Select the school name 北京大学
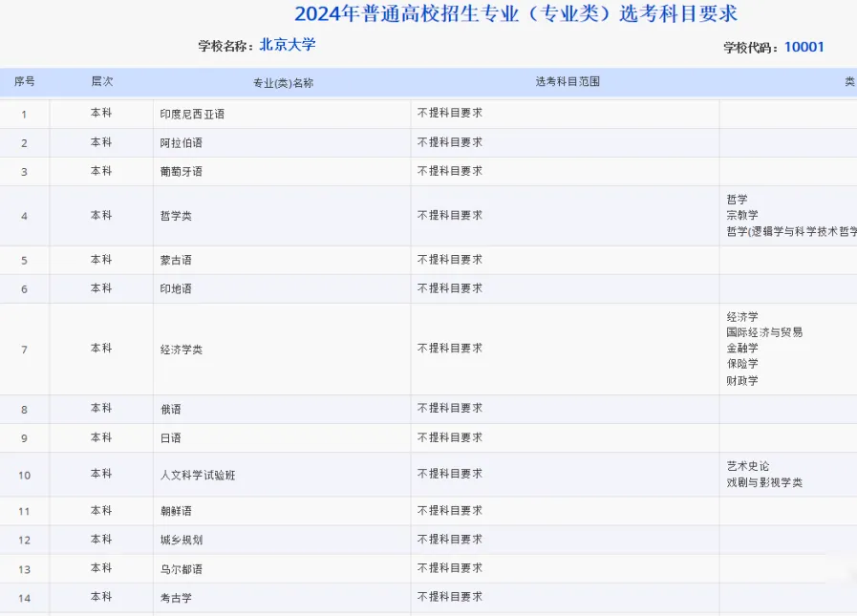The image size is (857, 616). 288,44
